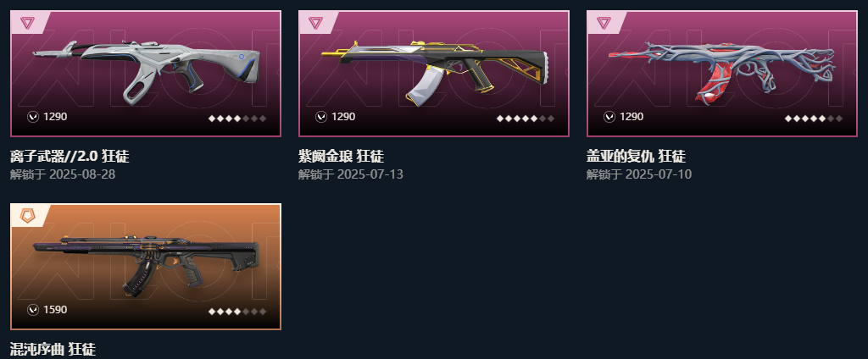Select the 离子武器//2.0 狂徒 weapon image

click(146, 72)
